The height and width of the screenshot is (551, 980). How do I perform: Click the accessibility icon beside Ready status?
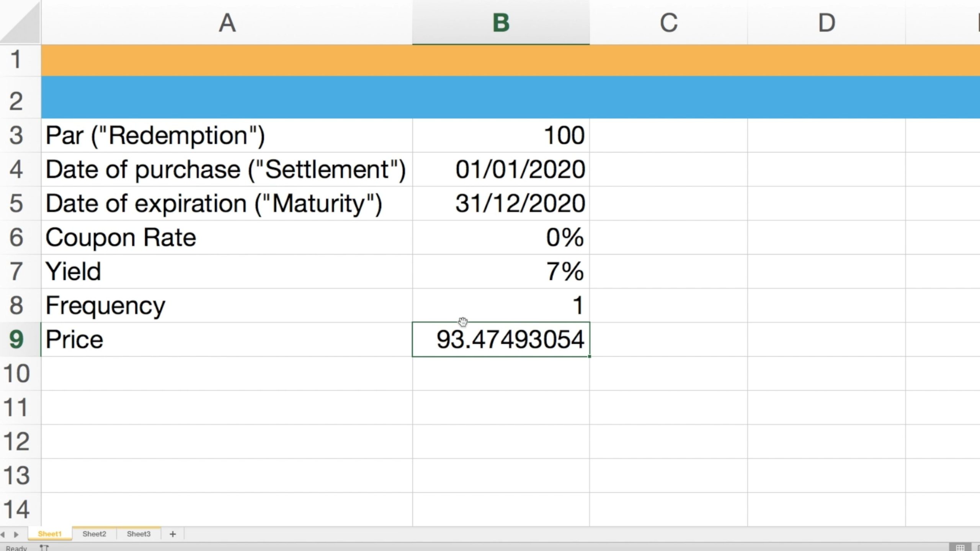44,548
